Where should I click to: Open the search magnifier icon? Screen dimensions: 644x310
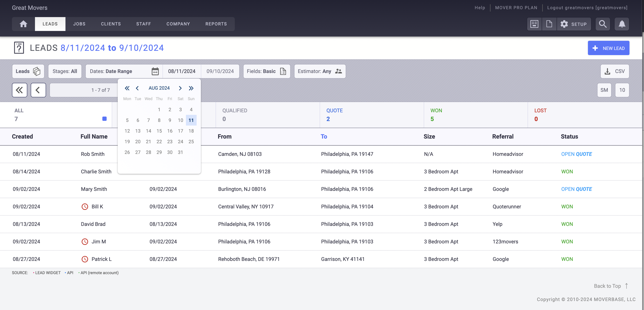603,24
